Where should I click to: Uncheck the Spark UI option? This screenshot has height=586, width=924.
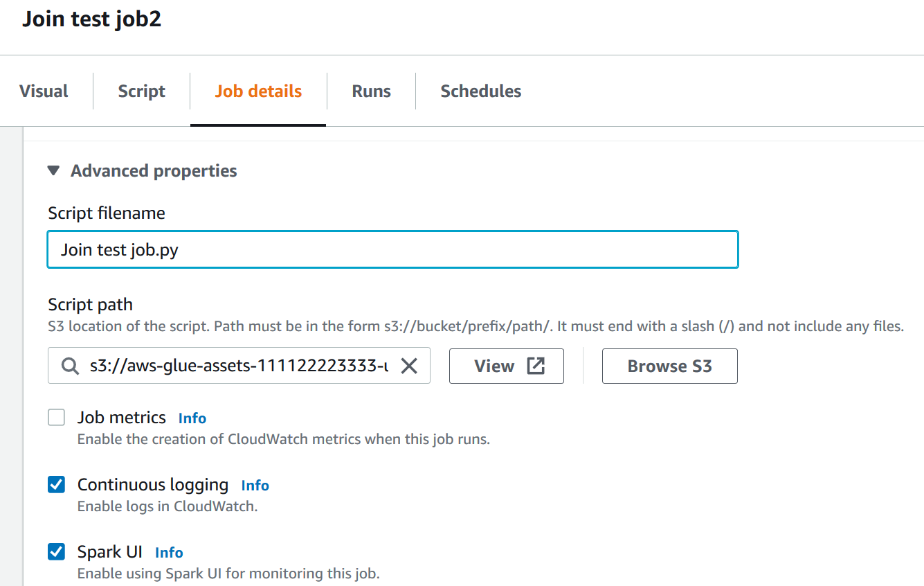point(56,551)
